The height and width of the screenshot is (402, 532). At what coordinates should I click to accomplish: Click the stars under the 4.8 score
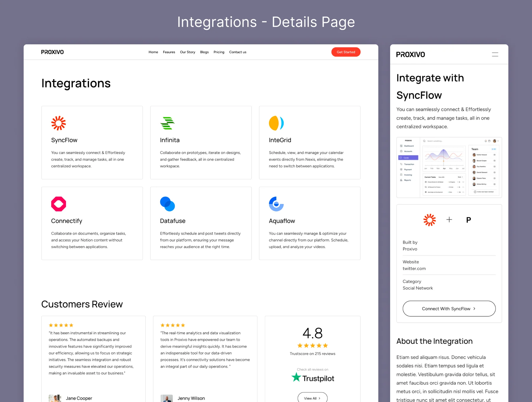click(312, 346)
